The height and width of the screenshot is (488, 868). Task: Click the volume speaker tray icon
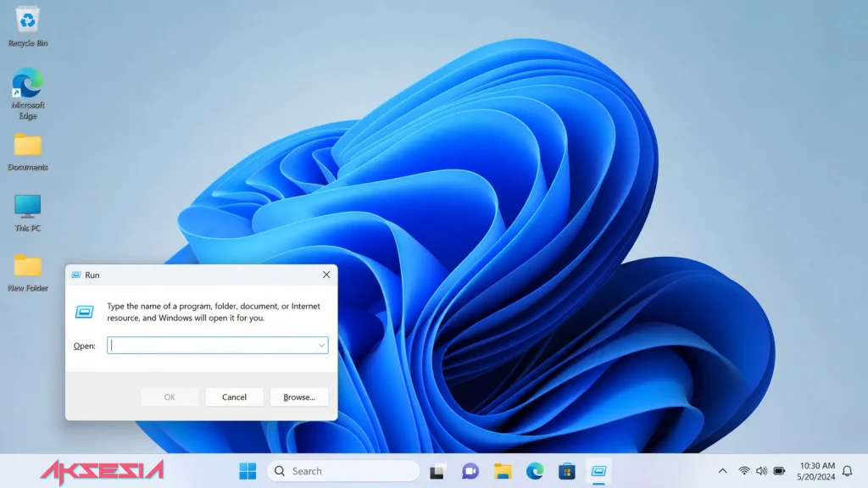[762, 471]
